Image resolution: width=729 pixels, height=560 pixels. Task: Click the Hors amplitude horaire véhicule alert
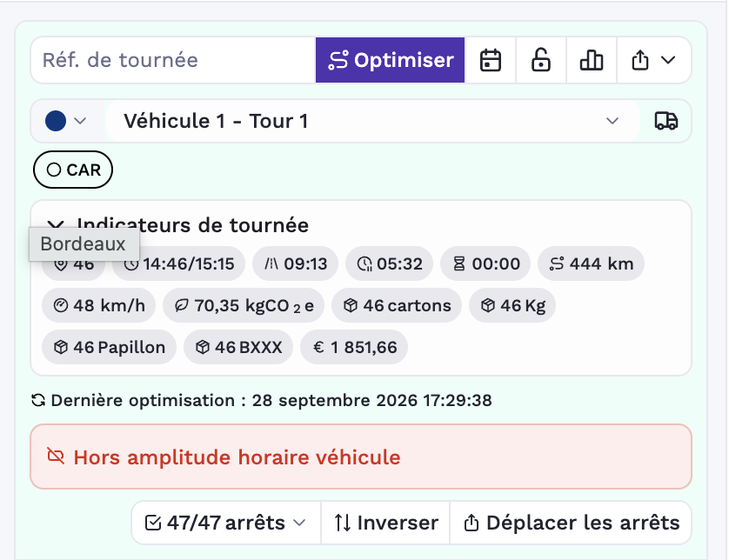point(361,457)
